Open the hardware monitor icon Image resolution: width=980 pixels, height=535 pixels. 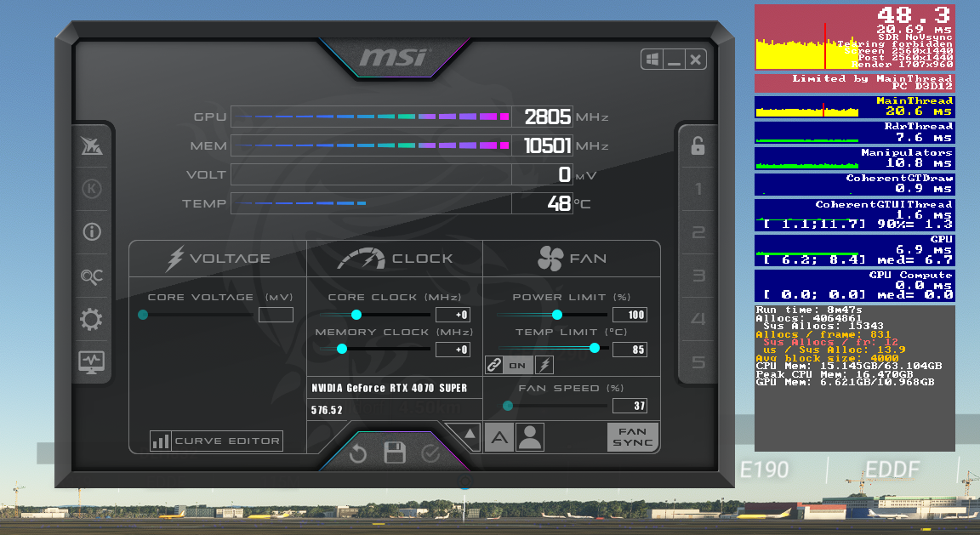pyautogui.click(x=91, y=361)
